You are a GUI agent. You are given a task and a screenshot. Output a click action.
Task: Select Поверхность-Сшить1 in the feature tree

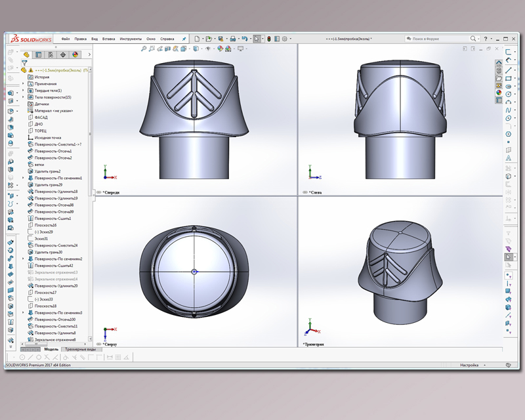pos(53,219)
